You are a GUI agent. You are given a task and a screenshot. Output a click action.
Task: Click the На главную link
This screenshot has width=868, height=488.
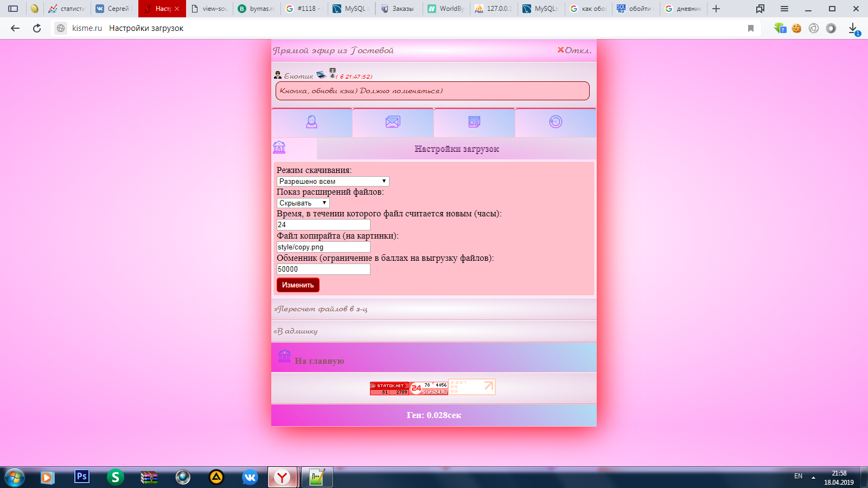319,361
